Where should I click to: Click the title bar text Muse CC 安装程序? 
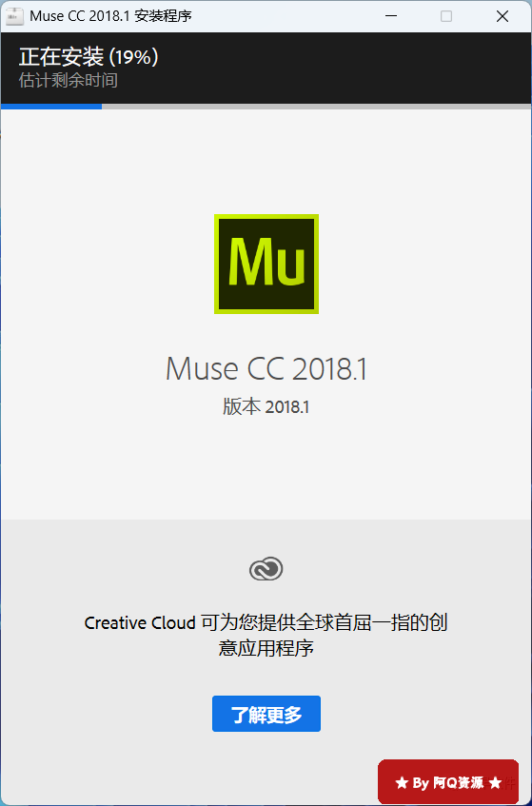(x=111, y=16)
